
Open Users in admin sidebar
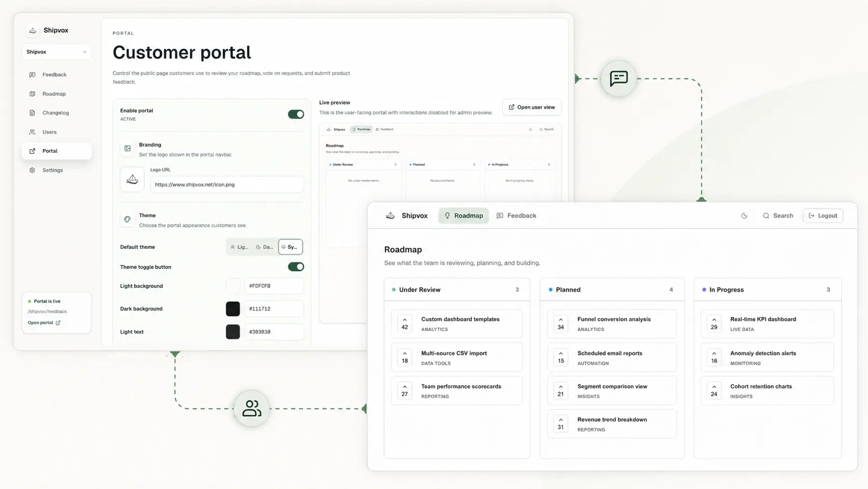click(x=57, y=132)
